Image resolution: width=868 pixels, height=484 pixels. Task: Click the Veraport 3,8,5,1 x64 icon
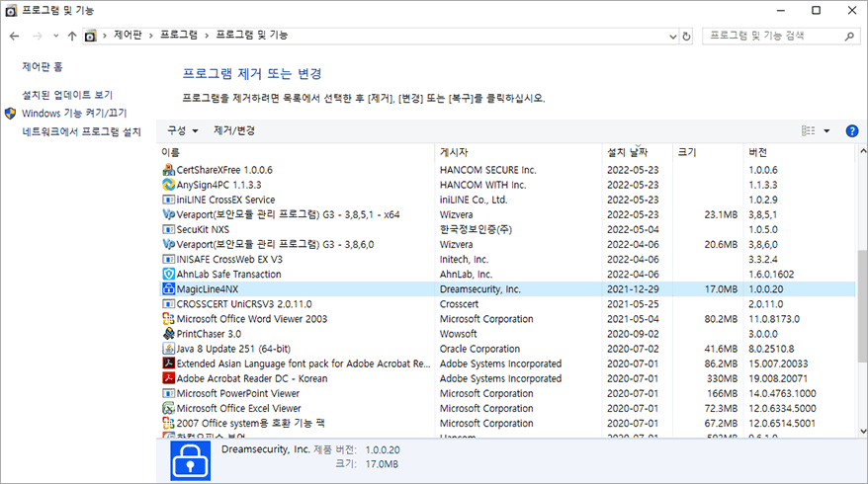(168, 214)
